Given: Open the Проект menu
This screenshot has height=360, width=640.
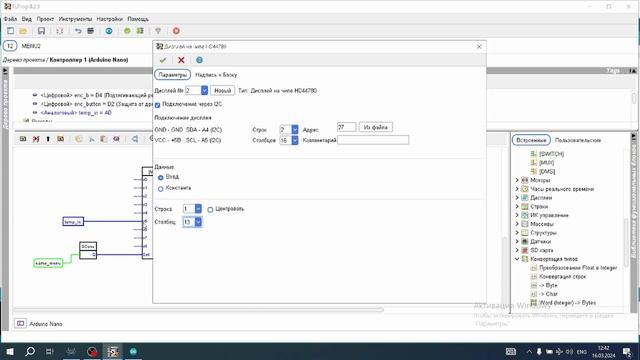Looking at the screenshot, I should pos(45,19).
